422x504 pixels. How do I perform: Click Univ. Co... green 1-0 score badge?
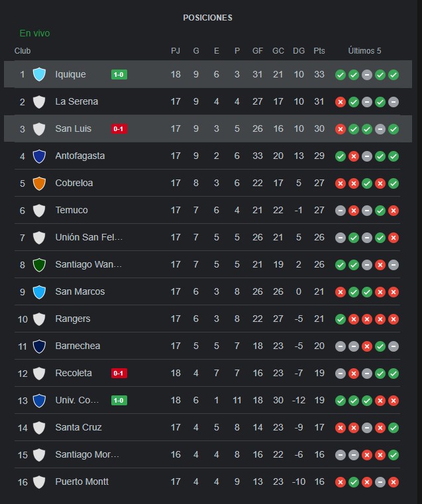[119, 401]
